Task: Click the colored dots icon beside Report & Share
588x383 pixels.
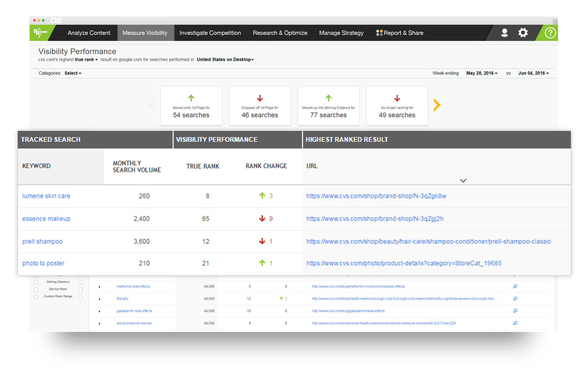Action: point(379,33)
